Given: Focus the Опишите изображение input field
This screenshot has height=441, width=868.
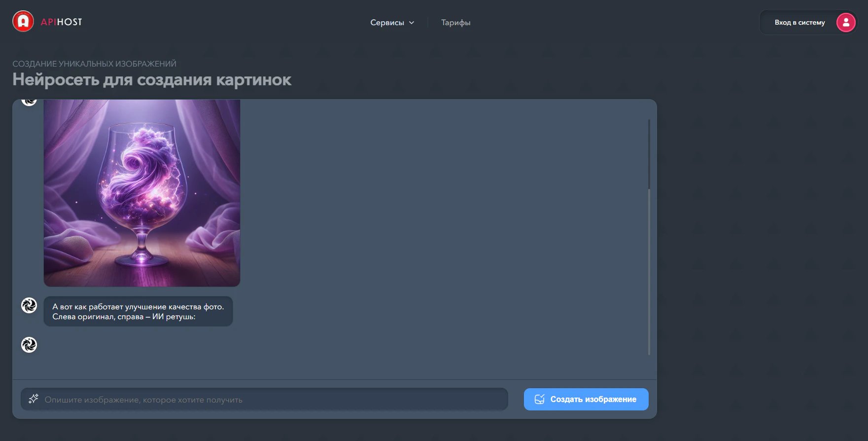Looking at the screenshot, I should pyautogui.click(x=264, y=399).
